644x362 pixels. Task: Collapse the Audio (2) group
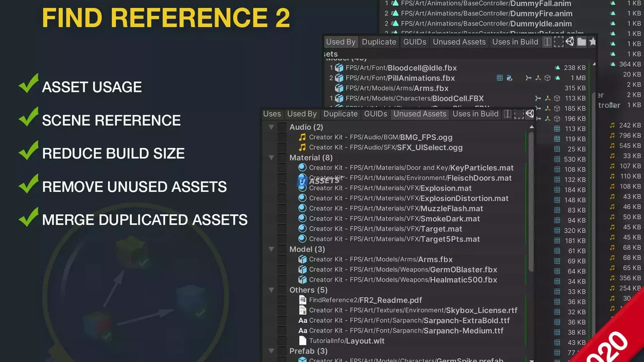point(271,127)
